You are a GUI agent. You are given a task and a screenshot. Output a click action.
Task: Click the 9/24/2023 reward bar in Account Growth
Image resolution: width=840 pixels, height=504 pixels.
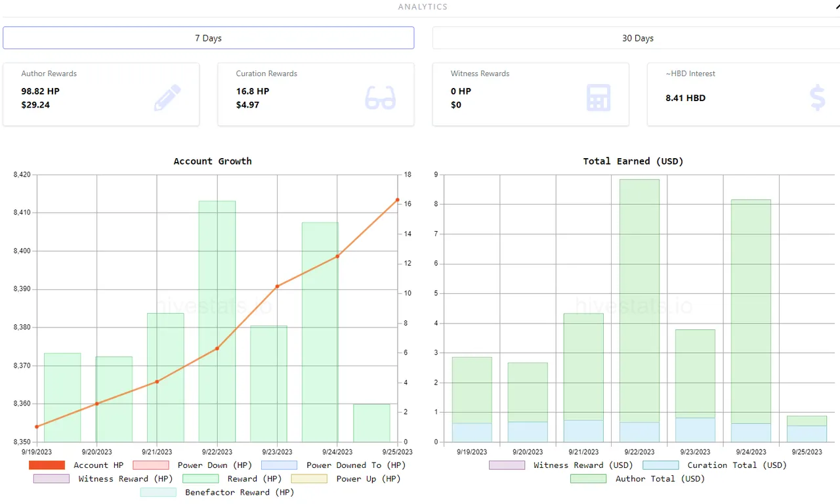(320, 332)
